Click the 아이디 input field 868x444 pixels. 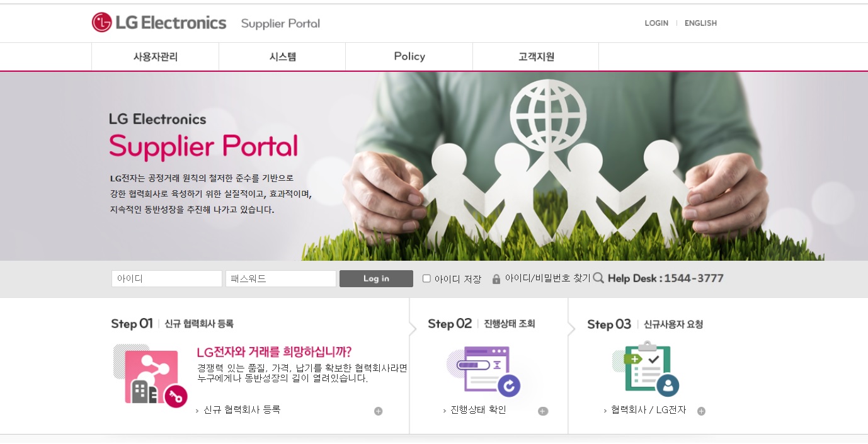(167, 278)
